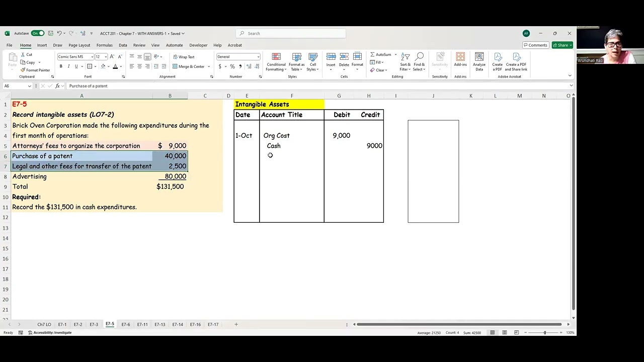Screen dimensions: 644x362
Task: Toggle Underline formatting
Action: click(76, 66)
